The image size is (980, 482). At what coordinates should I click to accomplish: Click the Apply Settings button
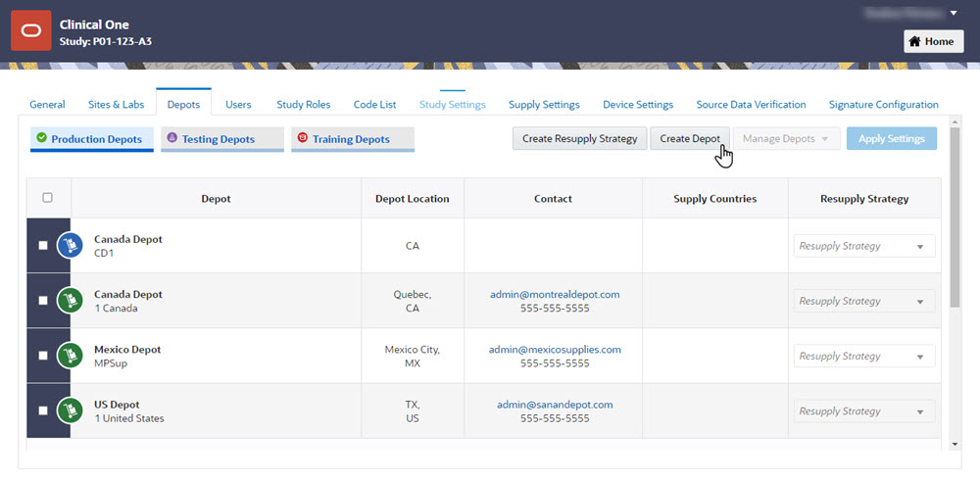pyautogui.click(x=892, y=139)
